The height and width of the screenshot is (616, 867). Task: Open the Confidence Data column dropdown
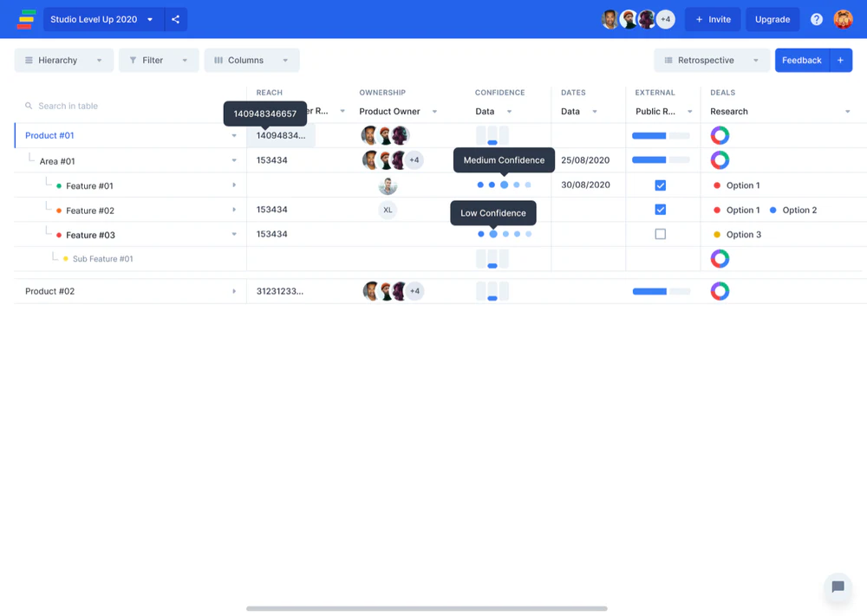click(509, 112)
